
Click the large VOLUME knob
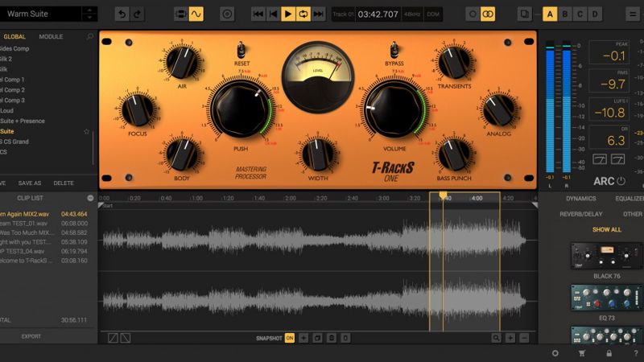coord(394,109)
